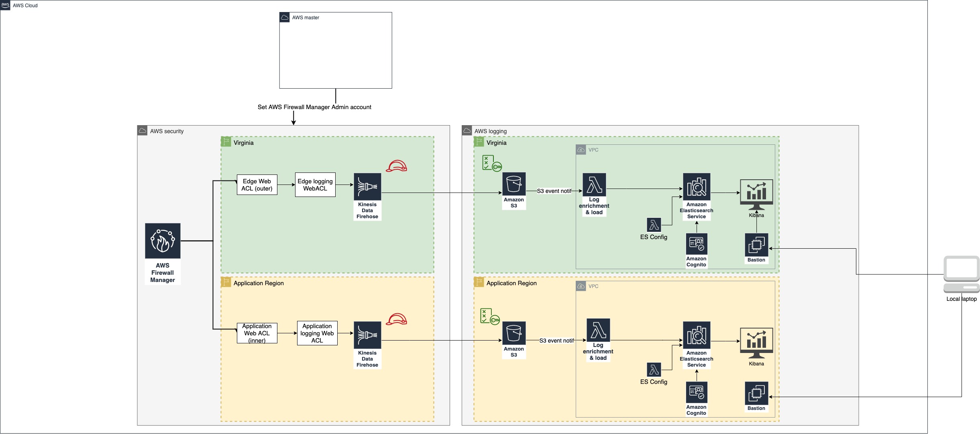
Task: Click the VPC cloud icon in logging Virginia
Action: coord(581,150)
